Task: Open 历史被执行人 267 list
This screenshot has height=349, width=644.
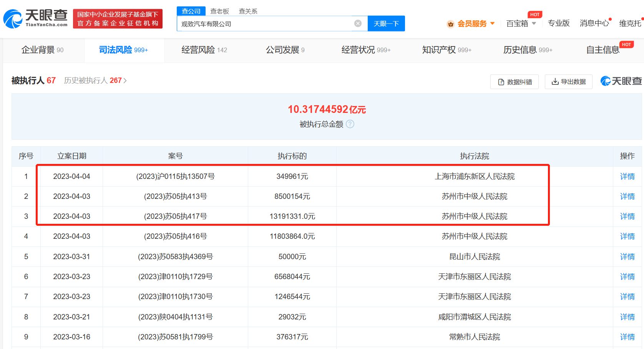Action: tap(95, 80)
